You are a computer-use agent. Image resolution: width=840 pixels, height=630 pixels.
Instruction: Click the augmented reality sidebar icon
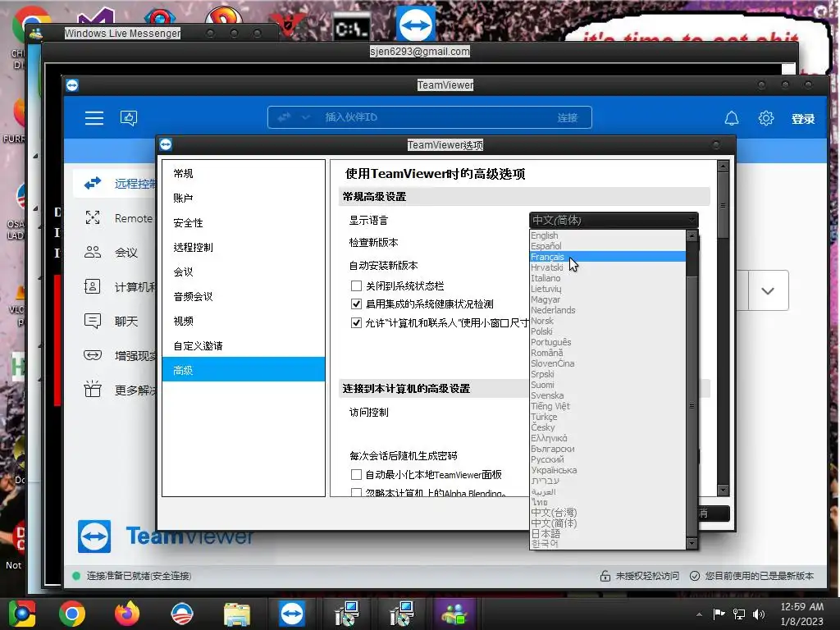(x=93, y=355)
